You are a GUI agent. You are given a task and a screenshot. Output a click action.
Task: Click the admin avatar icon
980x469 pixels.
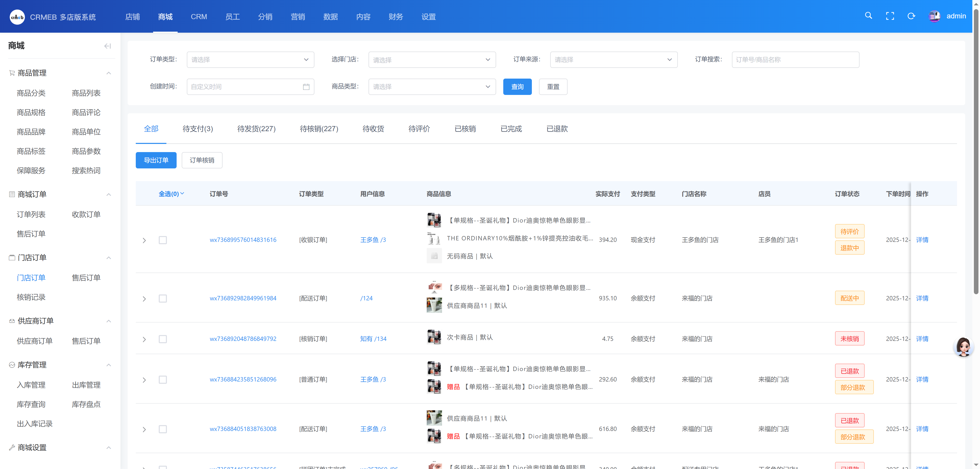point(934,16)
